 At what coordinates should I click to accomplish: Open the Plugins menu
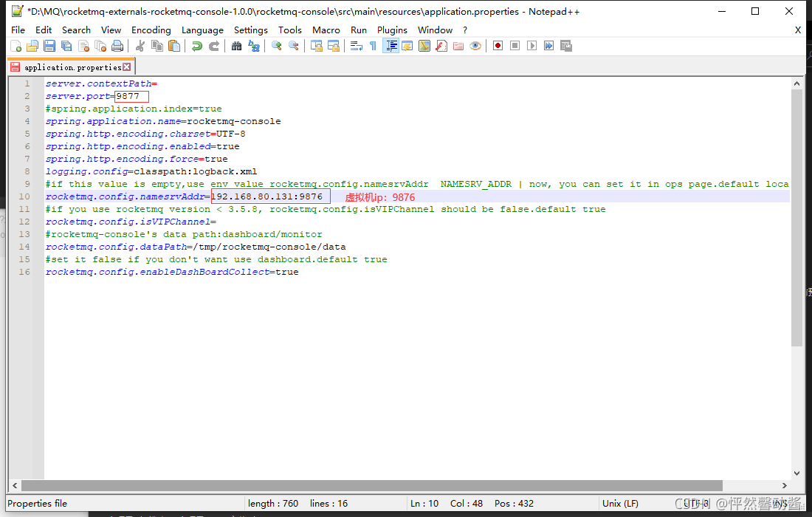pyautogui.click(x=392, y=30)
